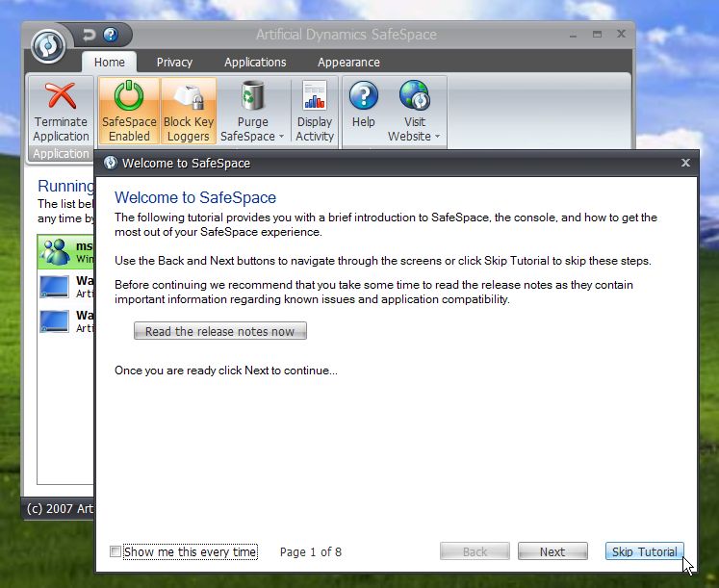Open the SafeSpace round application orb menu
This screenshot has height=588, width=719.
pyautogui.click(x=48, y=46)
